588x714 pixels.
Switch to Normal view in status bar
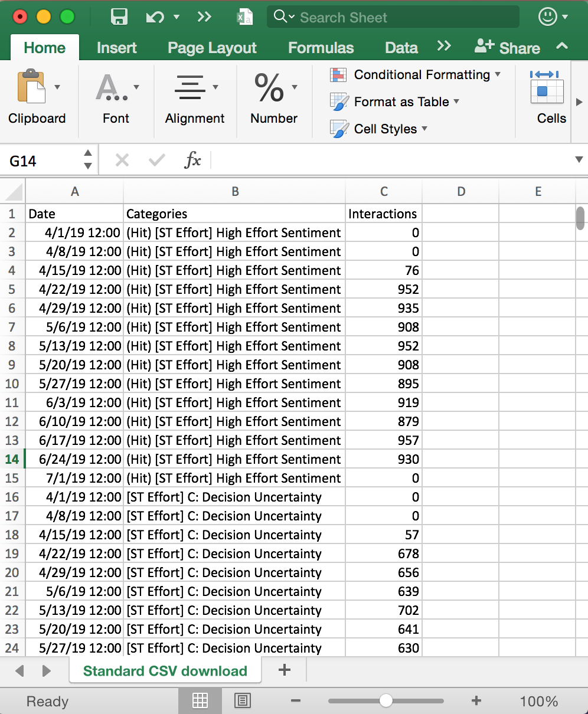point(200,700)
